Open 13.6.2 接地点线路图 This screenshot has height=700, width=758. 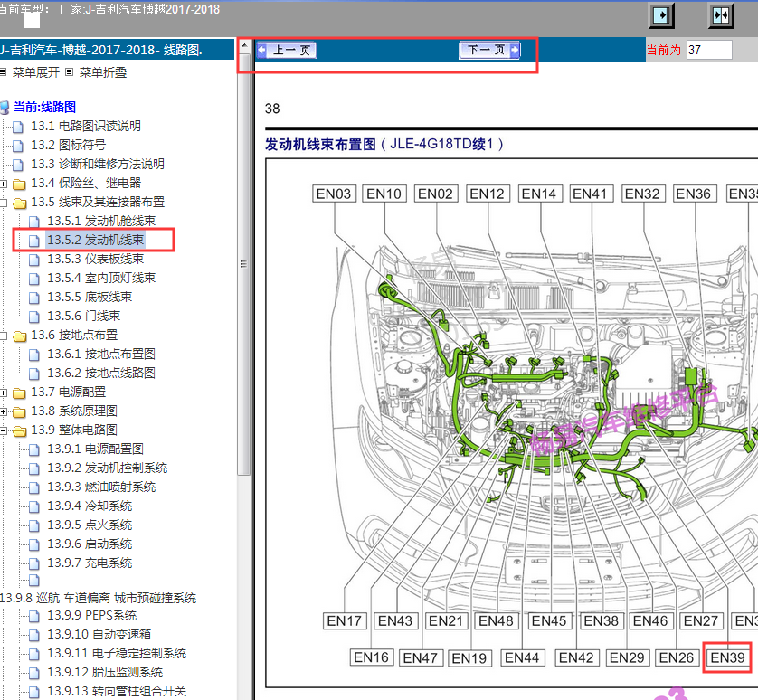click(101, 373)
